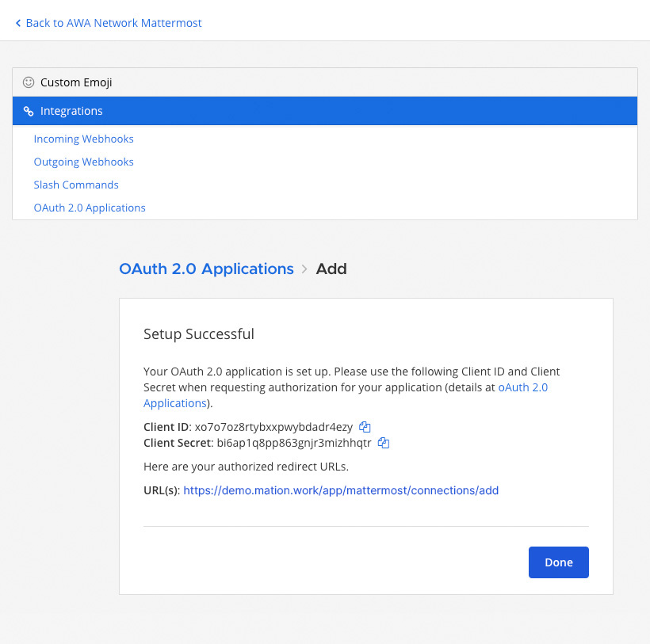Click the back chevron arrow icon
Screen dimensions: 650x644
tap(18, 23)
